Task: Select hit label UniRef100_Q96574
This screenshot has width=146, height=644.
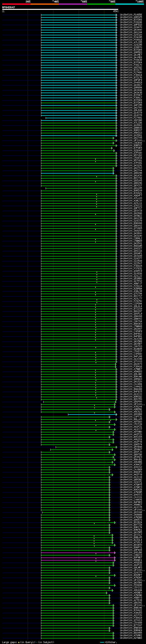Action: click(x=131, y=445)
